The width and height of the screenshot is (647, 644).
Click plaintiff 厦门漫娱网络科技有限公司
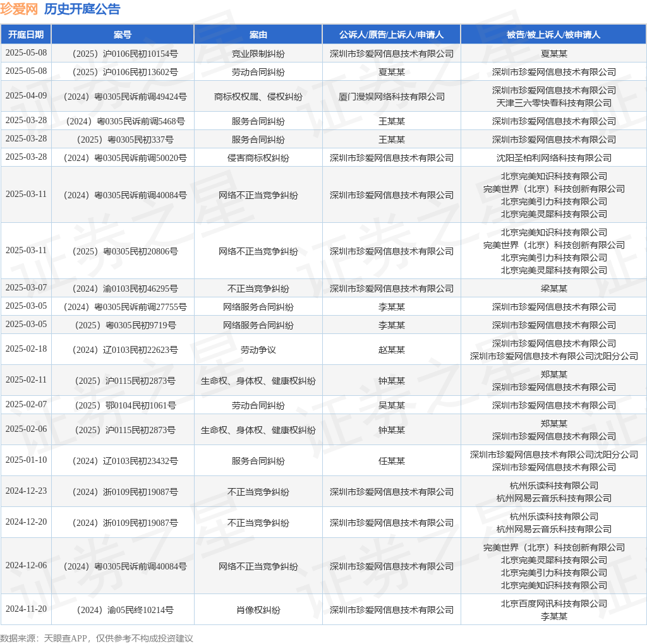click(392, 97)
